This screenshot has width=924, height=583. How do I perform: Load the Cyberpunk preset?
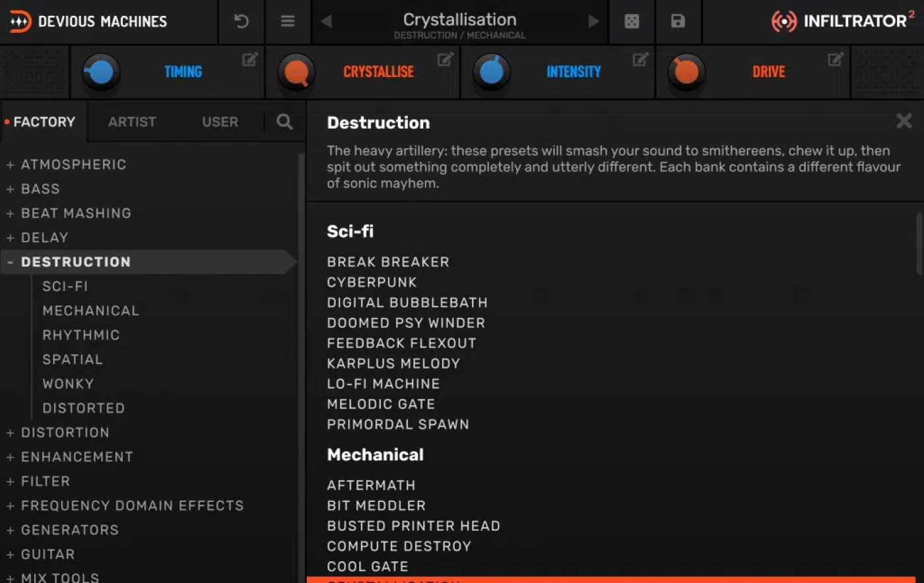click(x=372, y=282)
